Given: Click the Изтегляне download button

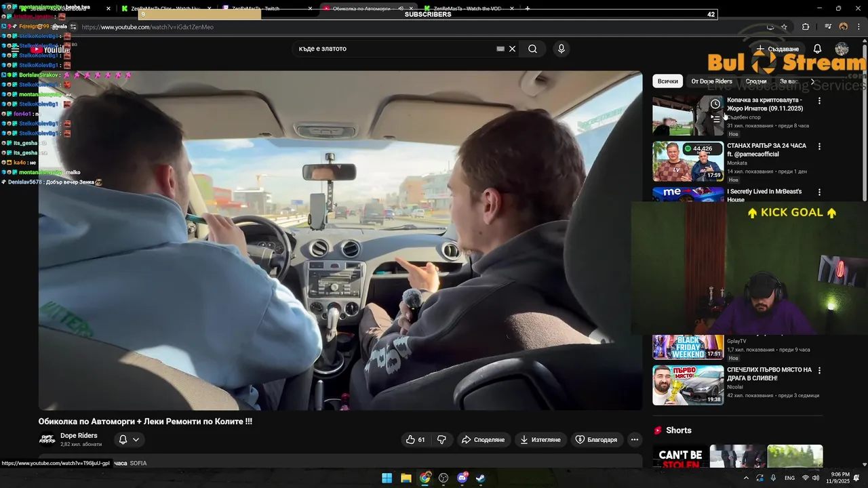Looking at the screenshot, I should 540,440.
